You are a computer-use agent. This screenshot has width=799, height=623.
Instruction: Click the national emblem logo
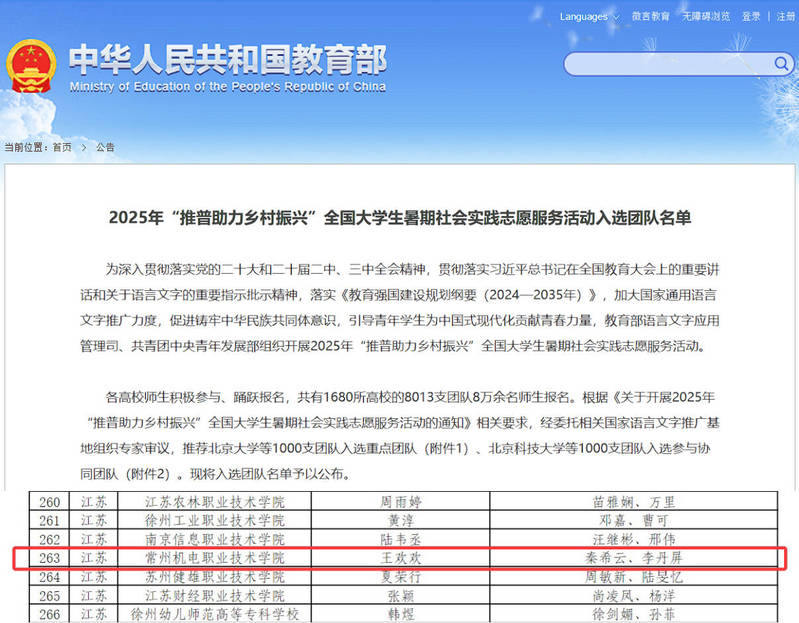pos(31,67)
